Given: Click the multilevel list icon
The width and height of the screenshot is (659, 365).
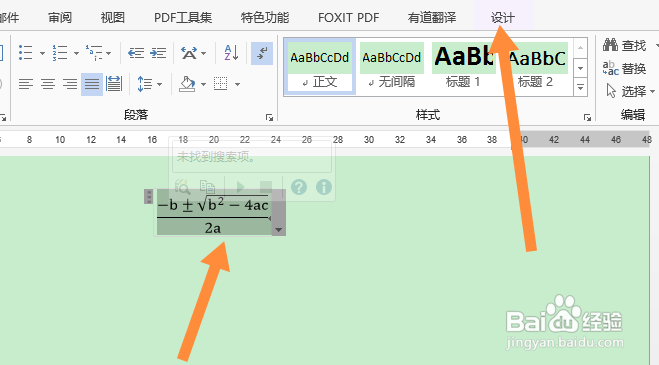Looking at the screenshot, I should (94, 53).
